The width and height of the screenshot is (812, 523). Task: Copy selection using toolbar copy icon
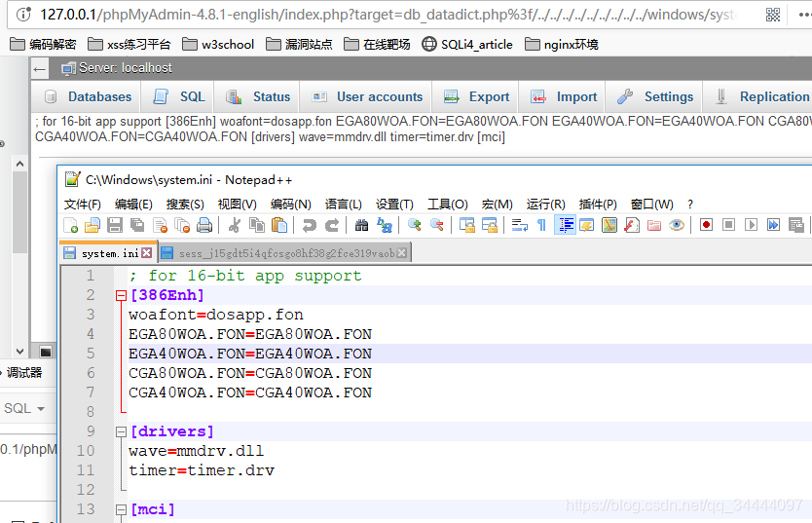tap(257, 225)
